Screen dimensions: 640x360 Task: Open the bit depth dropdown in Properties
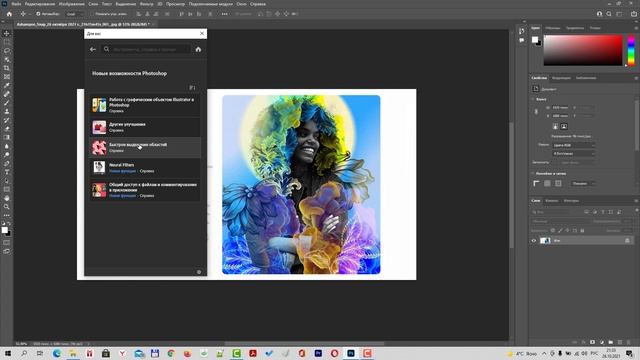tap(573, 153)
